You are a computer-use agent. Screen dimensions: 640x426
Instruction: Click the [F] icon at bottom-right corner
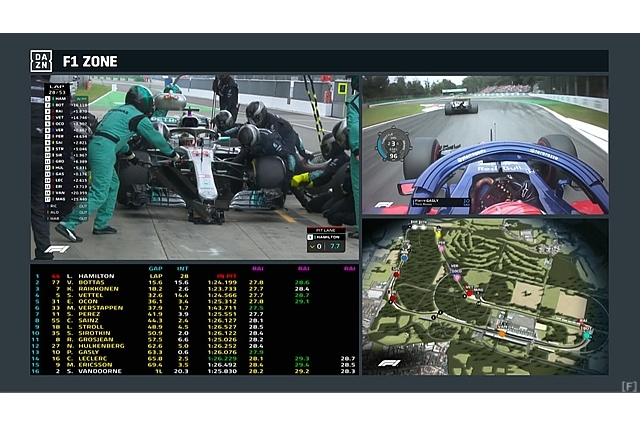629,386
